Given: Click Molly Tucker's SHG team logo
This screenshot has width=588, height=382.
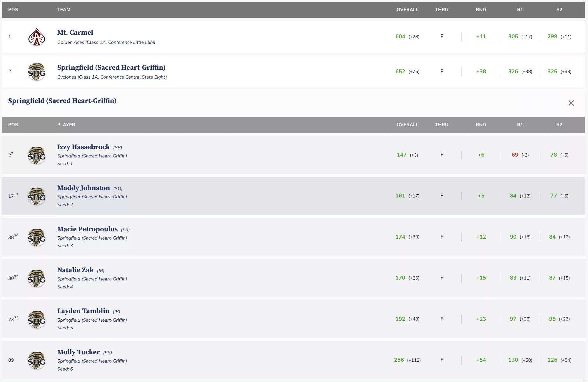Looking at the screenshot, I should point(36,360).
